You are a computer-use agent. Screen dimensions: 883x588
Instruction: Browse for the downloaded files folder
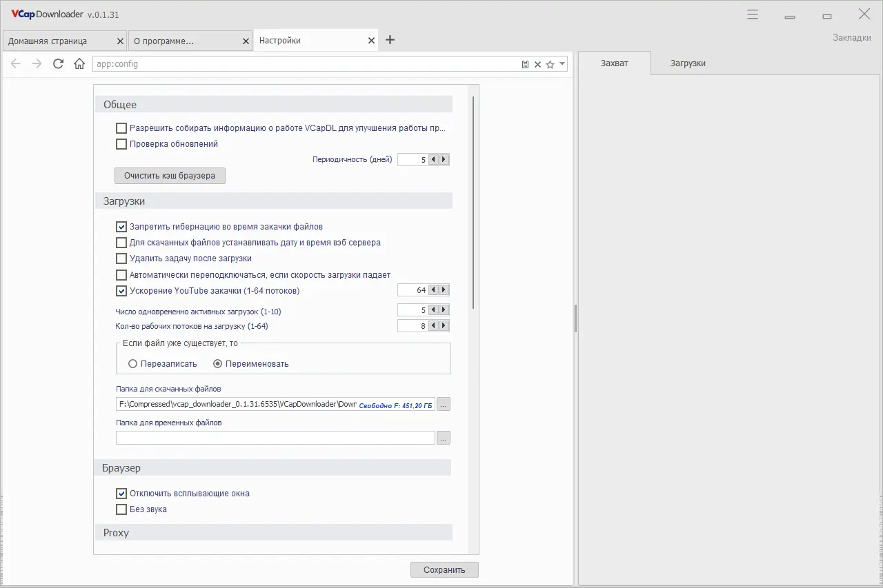(x=444, y=405)
